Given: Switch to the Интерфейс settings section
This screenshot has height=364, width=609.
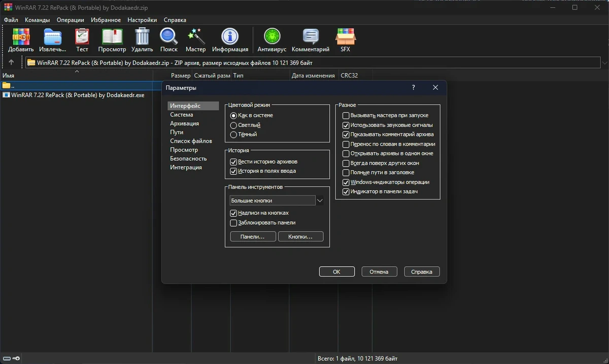Looking at the screenshot, I should [193, 106].
